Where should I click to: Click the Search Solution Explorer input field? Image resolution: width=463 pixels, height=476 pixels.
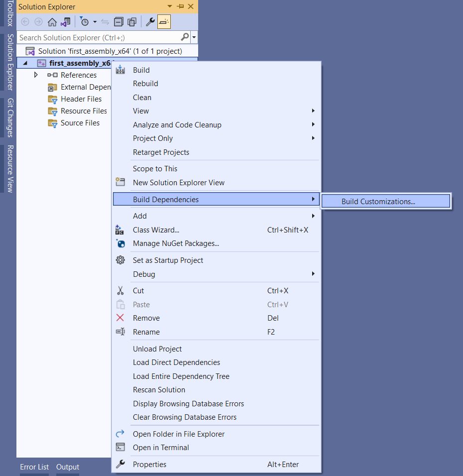pyautogui.click(x=99, y=37)
